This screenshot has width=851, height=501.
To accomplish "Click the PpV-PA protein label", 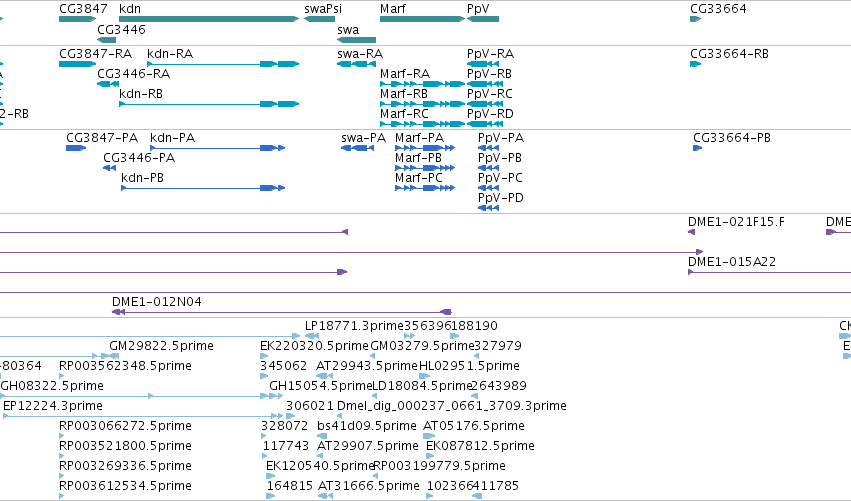I will tap(501, 138).
